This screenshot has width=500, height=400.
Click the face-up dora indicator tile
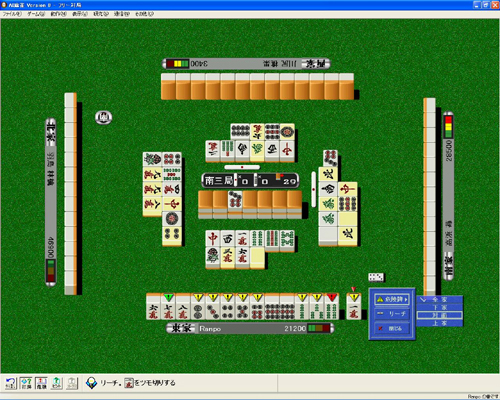tap(235, 201)
